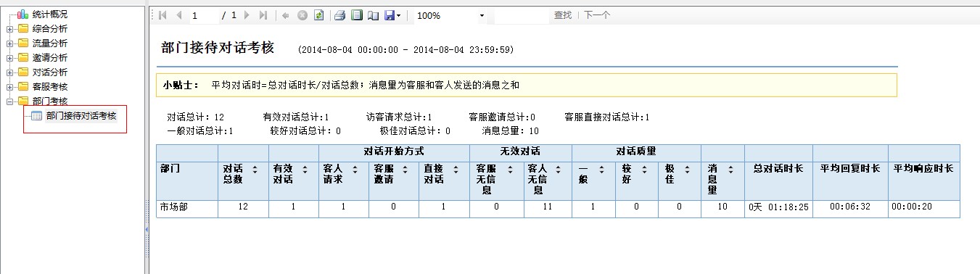Click the 下一个 next link
Screen dimensions: 980x274
(597, 15)
